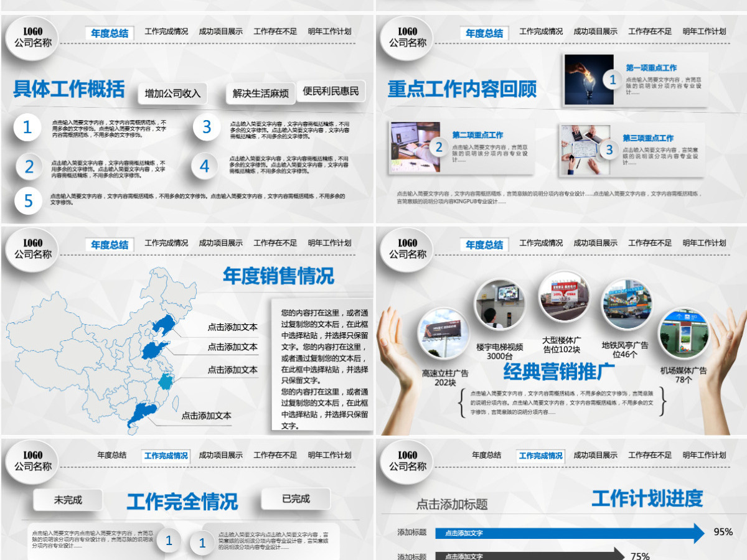
Task: Click the 点击添加标题 heading
Action: (452, 505)
